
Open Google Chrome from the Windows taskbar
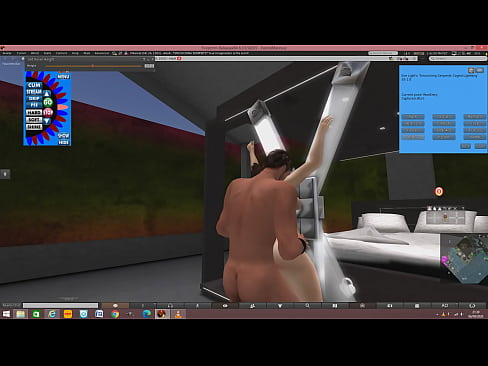pos(115,314)
